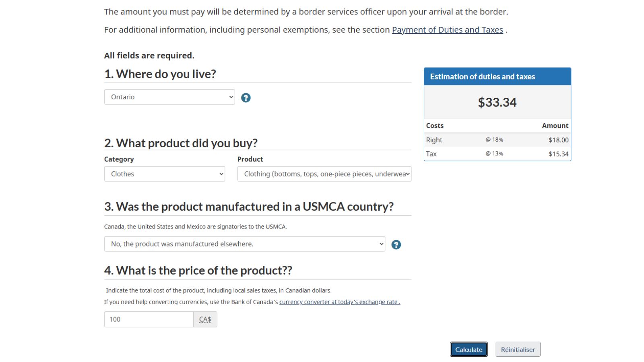Open the province dropdown showing Ontario
The width and height of the screenshot is (644, 362).
(x=169, y=97)
